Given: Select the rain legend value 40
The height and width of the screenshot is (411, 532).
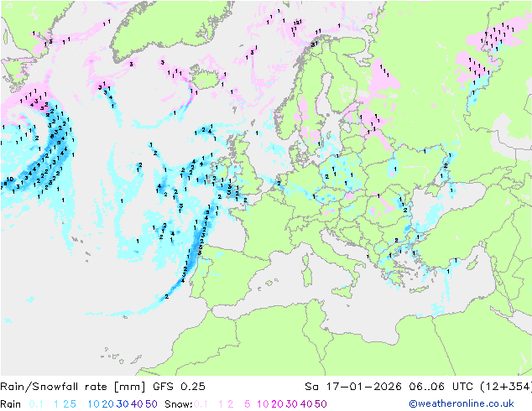Looking at the screenshot, I should click(x=137, y=404).
